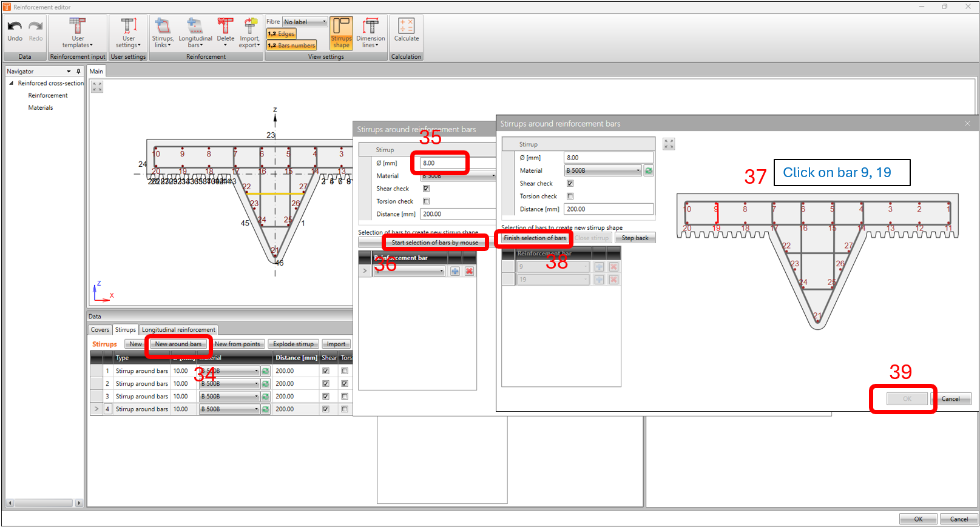Image resolution: width=980 pixels, height=527 pixels.
Task: Toggle Shear check in the right Stirrups dialog
Action: (570, 183)
